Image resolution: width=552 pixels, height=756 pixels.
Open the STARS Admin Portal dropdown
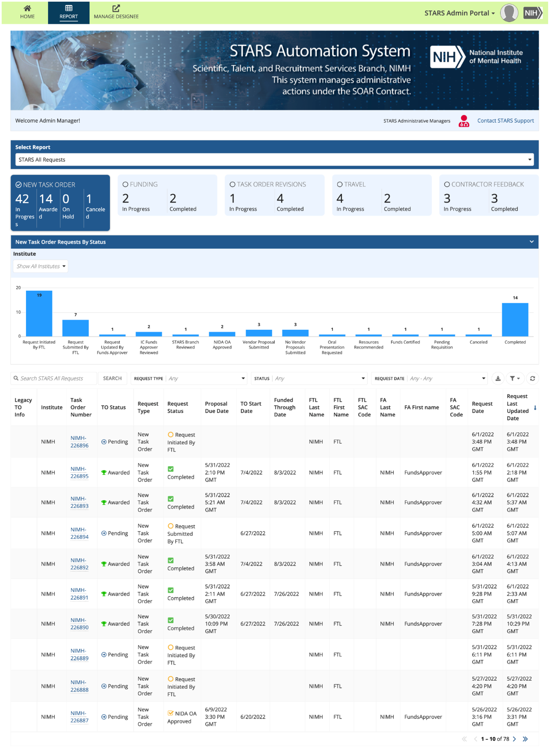tap(459, 13)
